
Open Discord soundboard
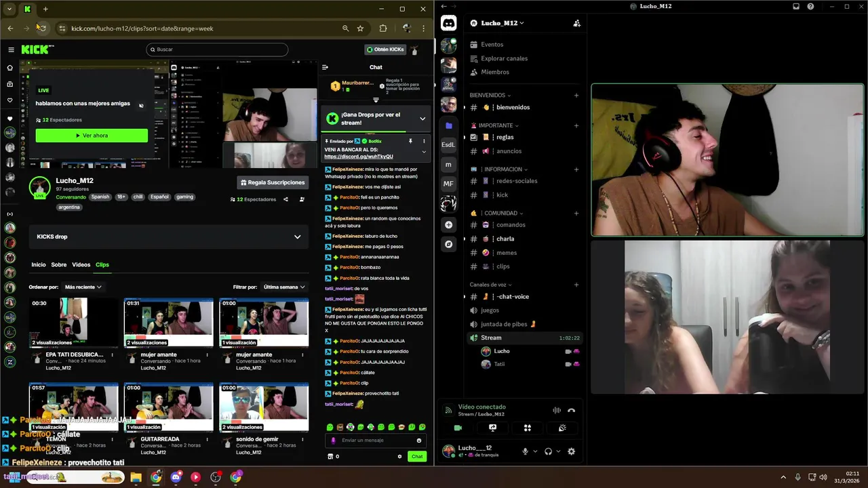pos(562,428)
